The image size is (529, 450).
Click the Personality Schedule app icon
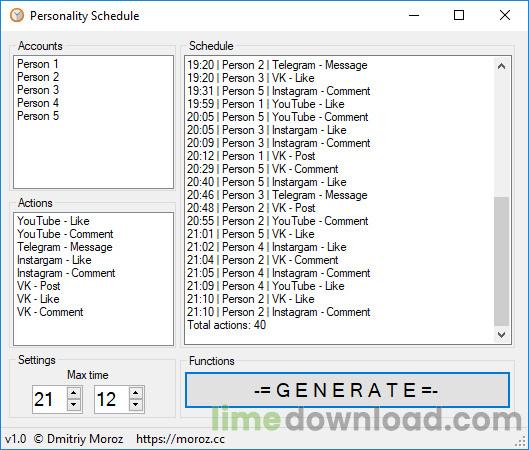(17, 16)
